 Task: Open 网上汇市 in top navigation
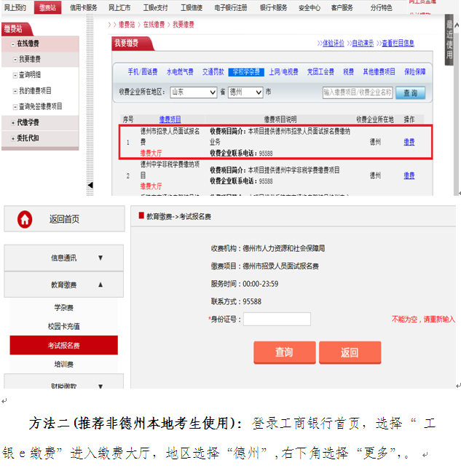point(119,7)
